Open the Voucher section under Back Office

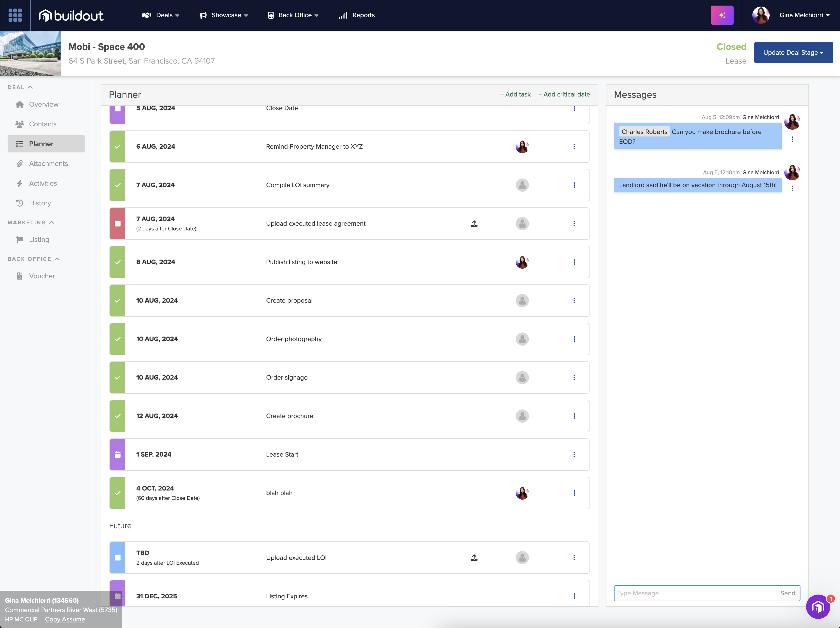(42, 276)
